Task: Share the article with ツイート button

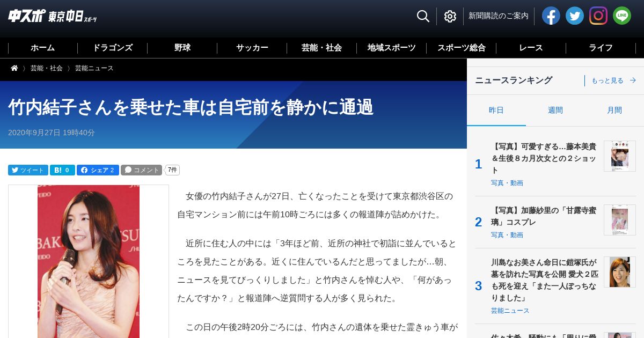Action: [28, 170]
